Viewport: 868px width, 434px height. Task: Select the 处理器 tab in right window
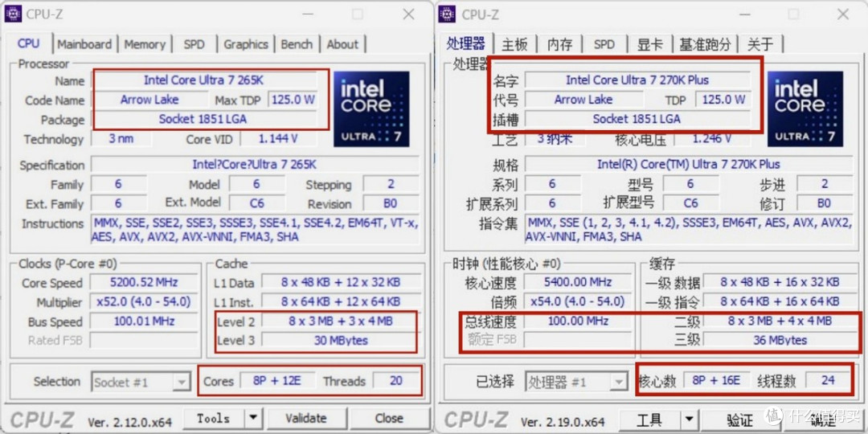465,43
